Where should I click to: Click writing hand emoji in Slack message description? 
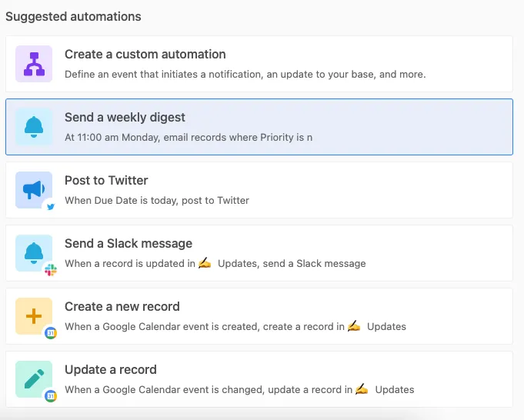205,262
